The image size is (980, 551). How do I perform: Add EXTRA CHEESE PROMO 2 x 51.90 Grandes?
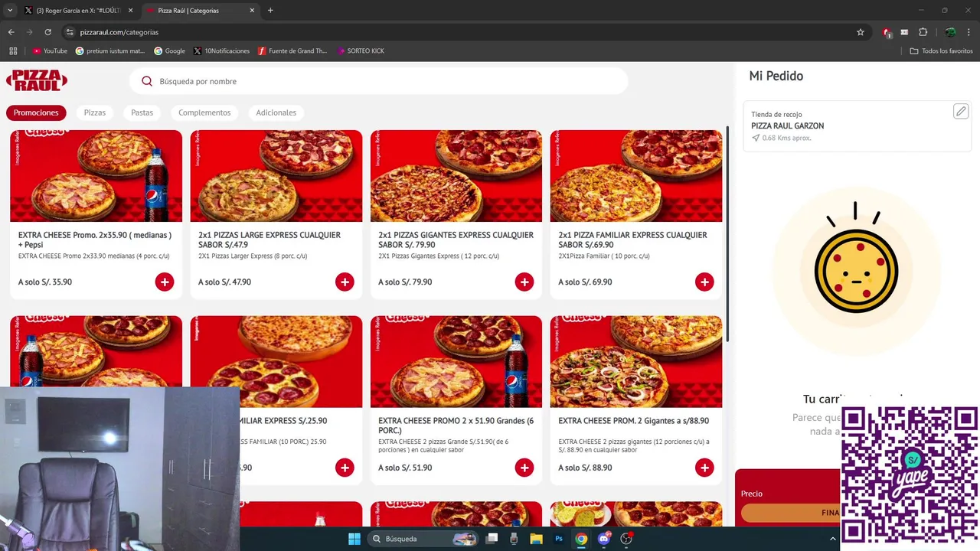(x=524, y=468)
